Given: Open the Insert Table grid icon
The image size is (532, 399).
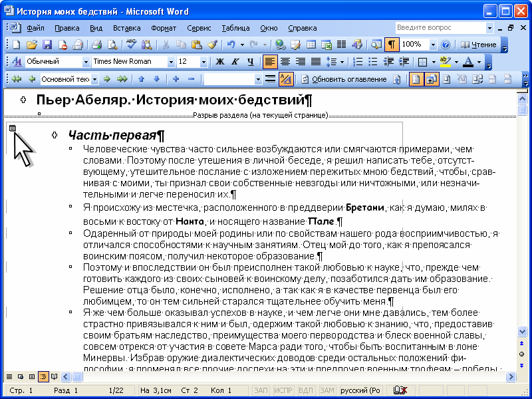Looking at the screenshot, I should click(311, 45).
